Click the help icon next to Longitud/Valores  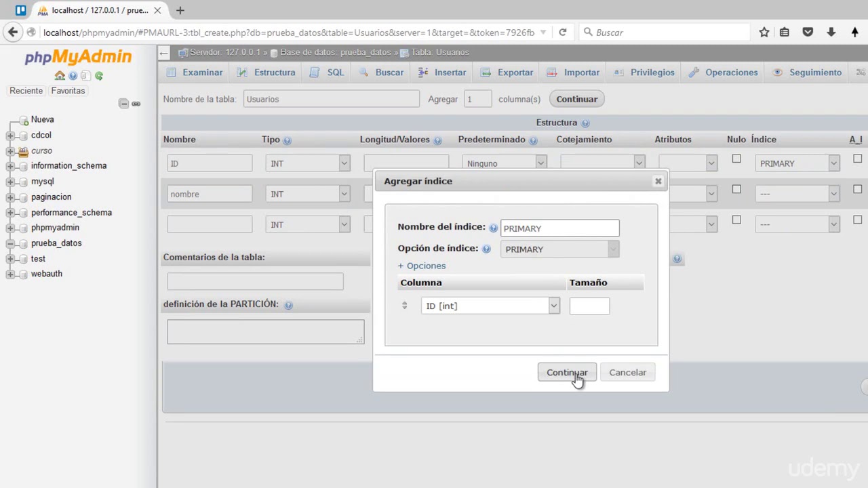pos(437,140)
